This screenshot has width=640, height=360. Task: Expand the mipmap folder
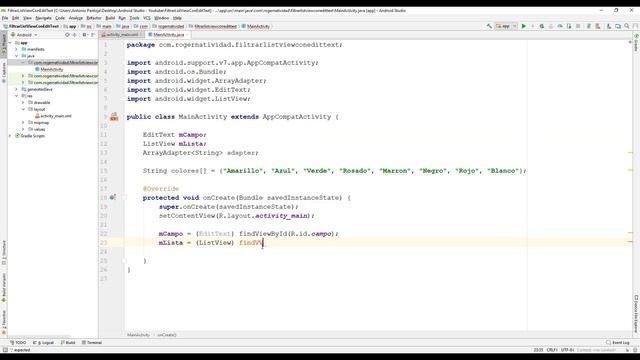(23, 122)
